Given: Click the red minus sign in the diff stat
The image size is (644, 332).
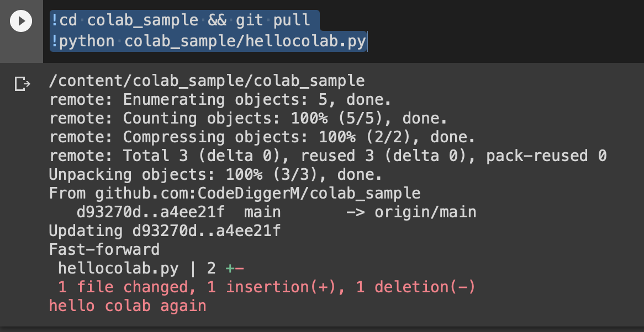Looking at the screenshot, I should tap(239, 269).
